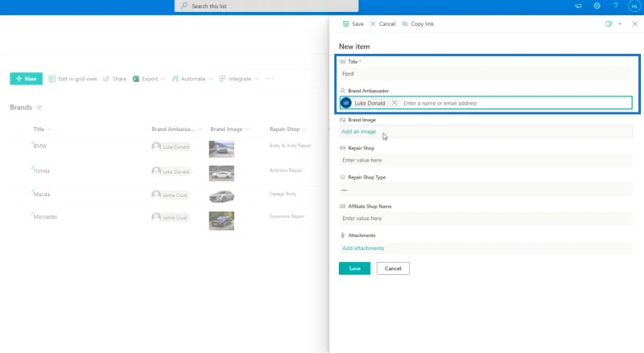Open the Mercedes brand image thumbnail
This screenshot has height=353, width=644.
point(221,221)
